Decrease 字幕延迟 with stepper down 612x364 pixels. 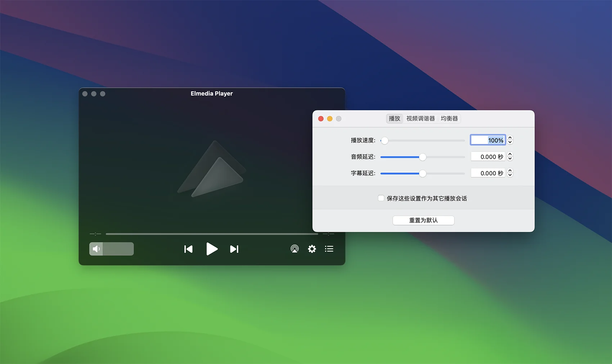[510, 175]
